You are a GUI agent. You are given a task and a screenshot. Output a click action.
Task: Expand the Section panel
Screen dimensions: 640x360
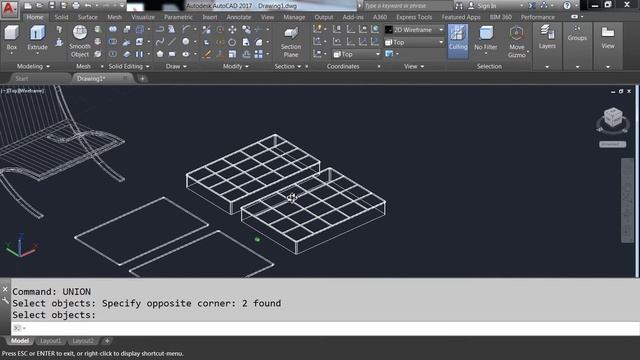click(288, 66)
